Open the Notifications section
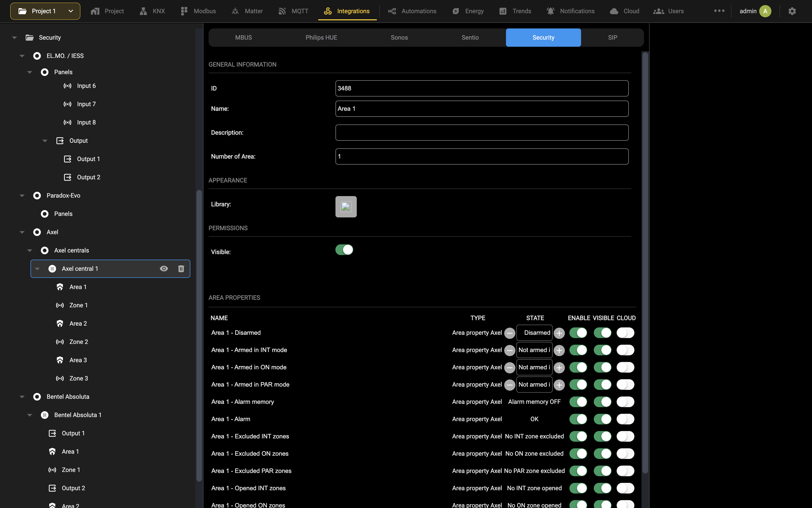This screenshot has height=508, width=812. [570, 11]
